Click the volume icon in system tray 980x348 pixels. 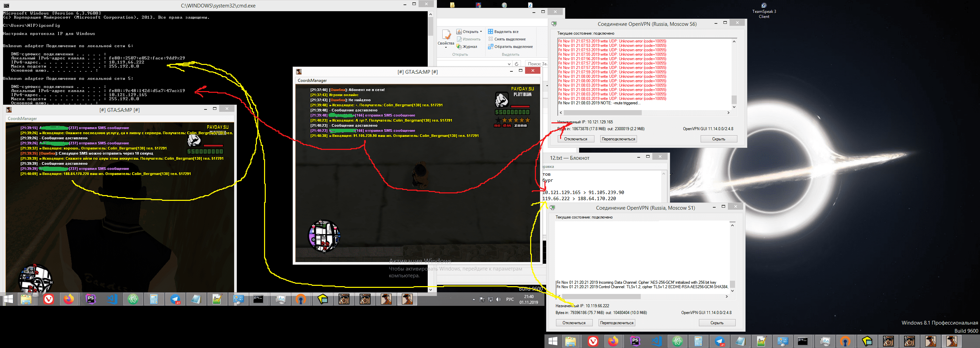pyautogui.click(x=499, y=299)
